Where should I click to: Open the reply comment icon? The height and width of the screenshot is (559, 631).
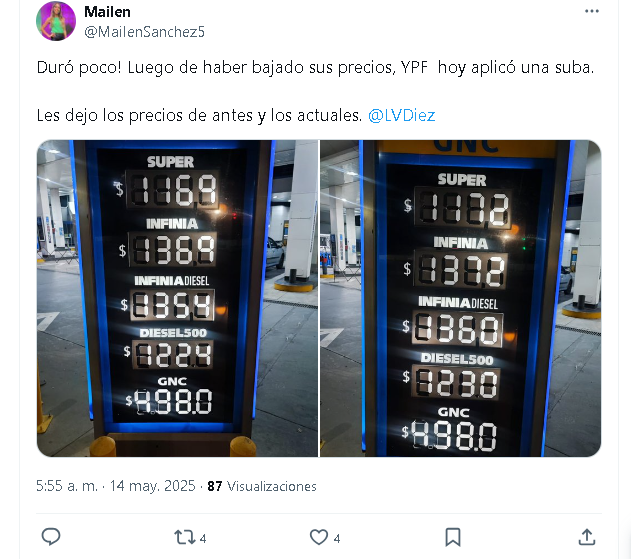click(x=51, y=537)
